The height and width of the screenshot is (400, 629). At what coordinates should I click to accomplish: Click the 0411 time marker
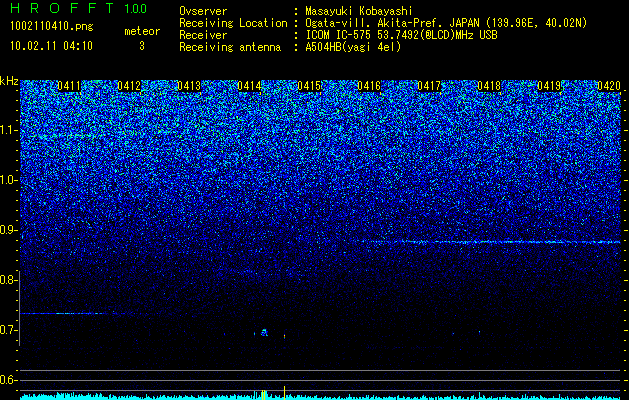69,86
